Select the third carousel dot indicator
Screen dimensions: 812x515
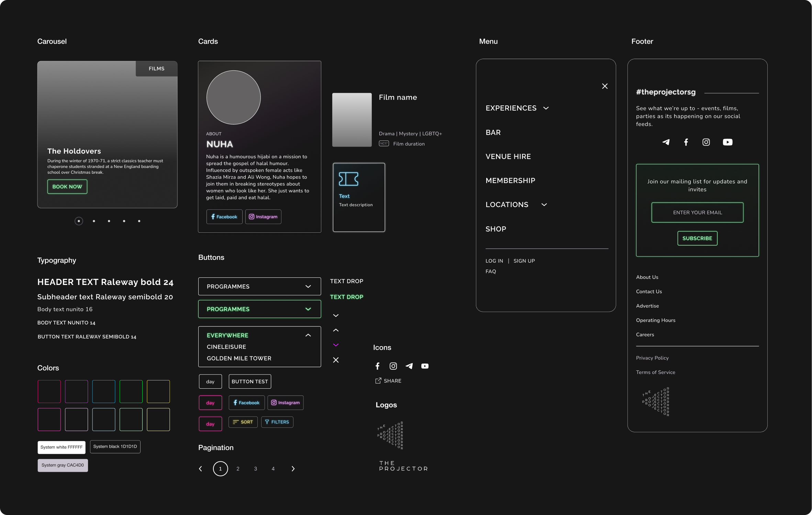click(109, 221)
